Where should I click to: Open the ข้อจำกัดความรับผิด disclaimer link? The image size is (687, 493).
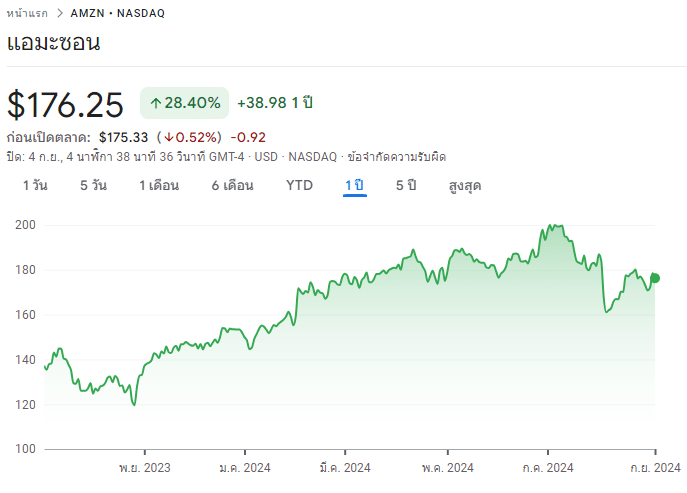click(397, 157)
